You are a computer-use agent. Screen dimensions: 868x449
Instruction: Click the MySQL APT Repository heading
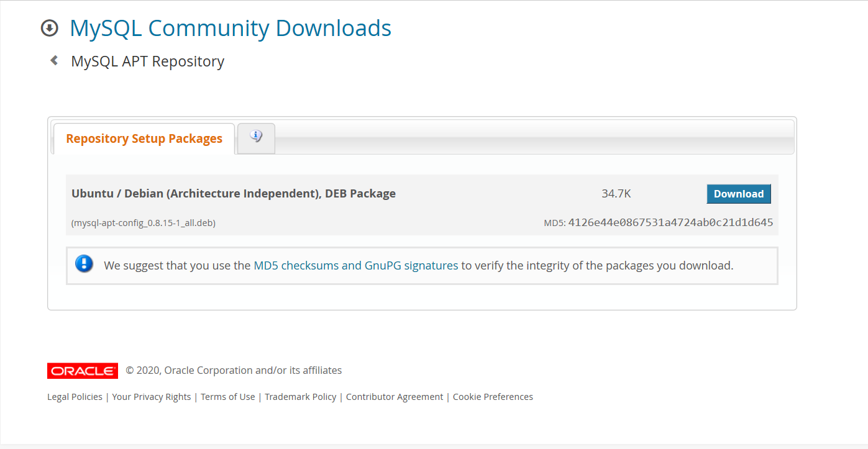pyautogui.click(x=148, y=61)
